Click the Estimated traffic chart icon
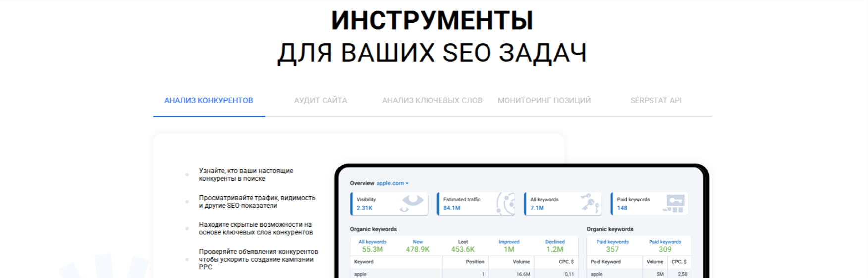 (505, 204)
